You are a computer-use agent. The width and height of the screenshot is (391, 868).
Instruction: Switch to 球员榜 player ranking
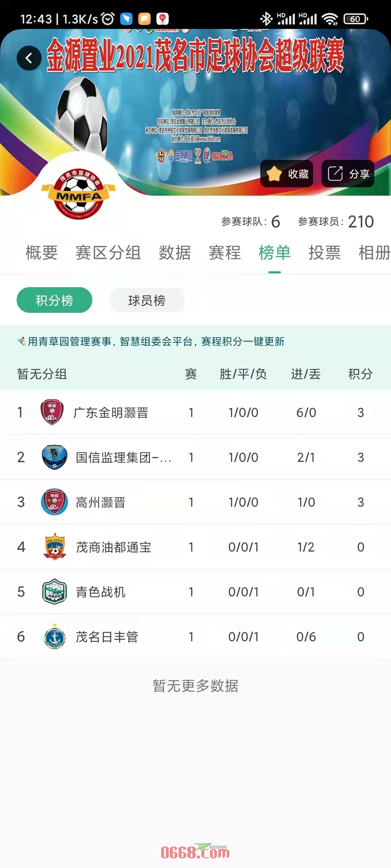point(147,300)
